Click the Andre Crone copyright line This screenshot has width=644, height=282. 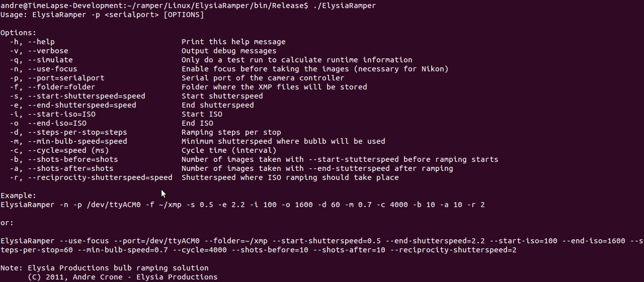(x=123, y=277)
